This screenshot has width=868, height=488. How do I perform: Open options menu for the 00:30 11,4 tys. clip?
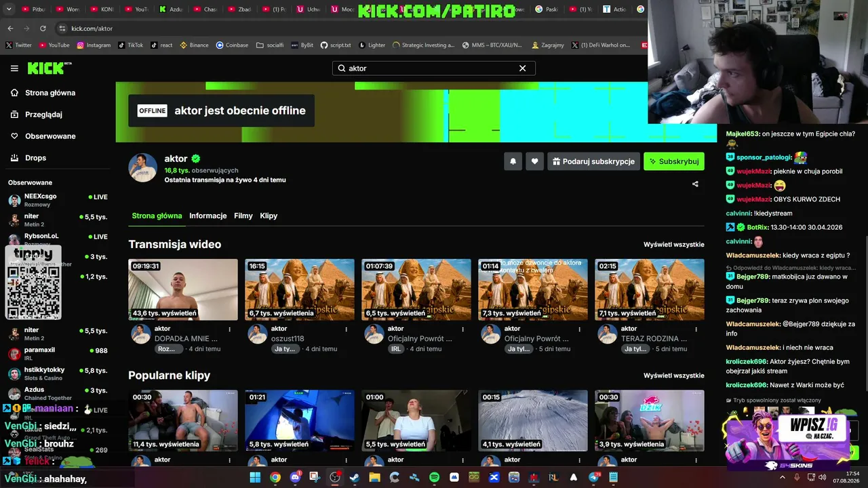coord(230,460)
